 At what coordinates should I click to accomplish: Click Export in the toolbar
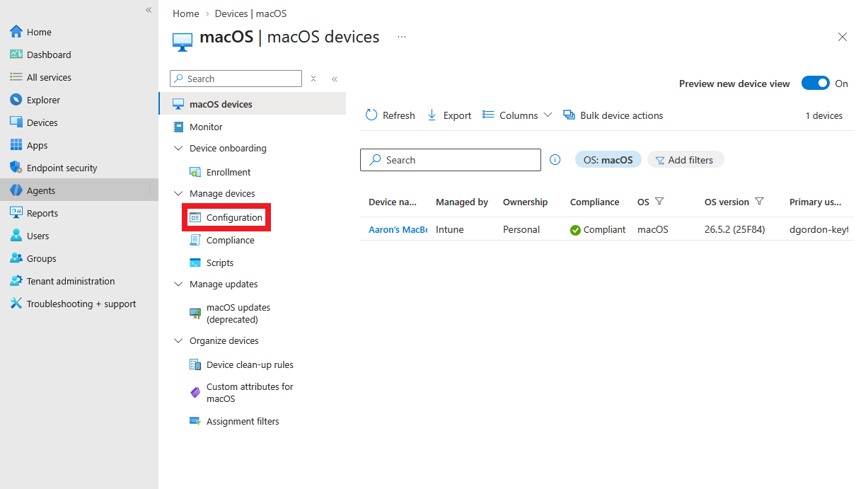[449, 115]
